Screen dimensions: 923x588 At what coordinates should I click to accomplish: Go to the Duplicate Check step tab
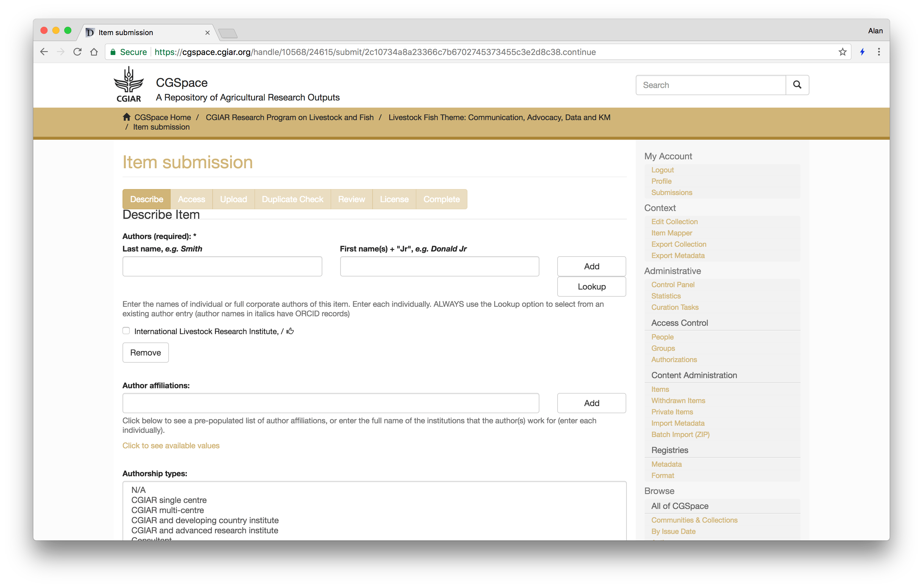tap(293, 199)
